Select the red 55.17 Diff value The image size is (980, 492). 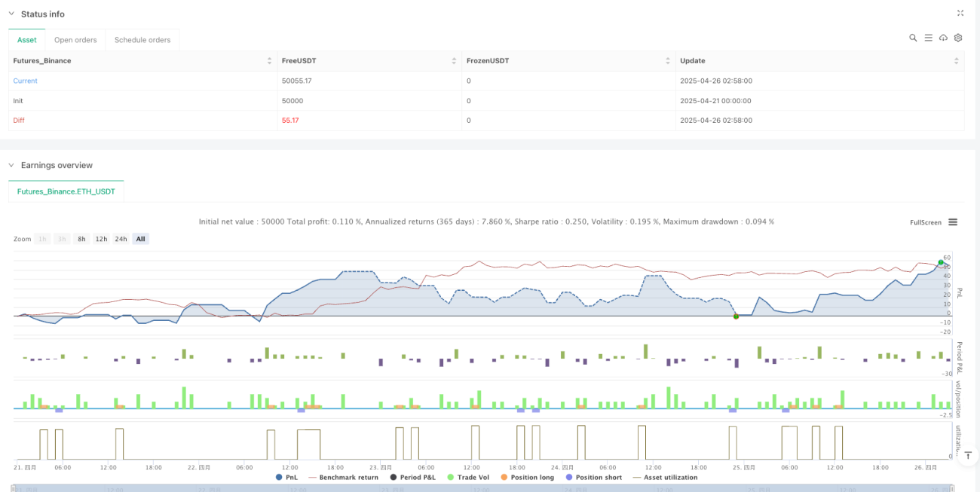[x=290, y=120]
